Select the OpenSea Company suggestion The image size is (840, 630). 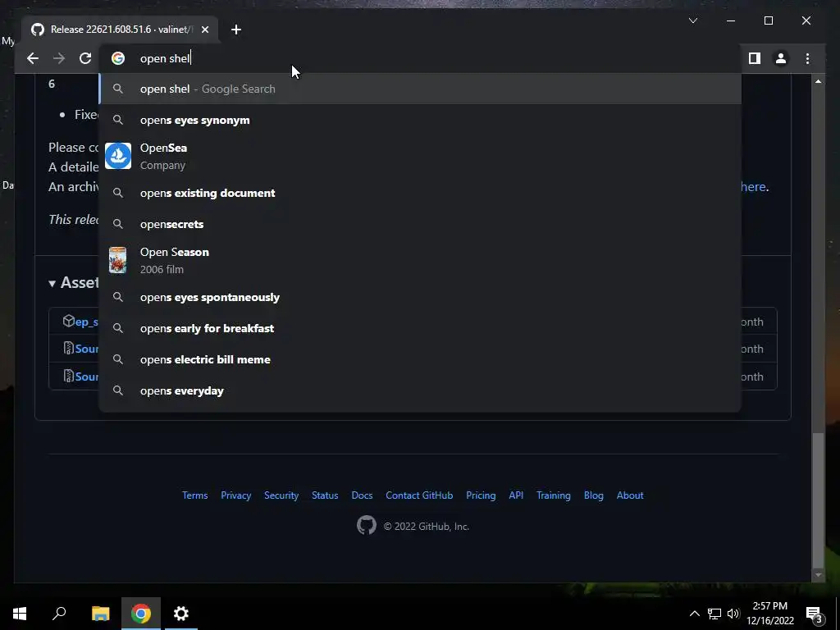421,156
